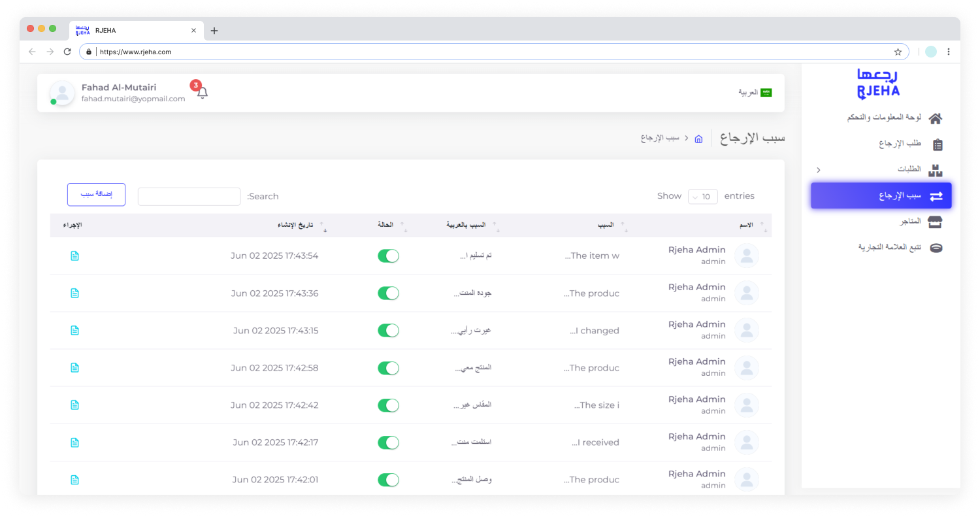Screen dimensions: 980x517
Task: Toggle the status switch for "I changed" row
Action: click(388, 331)
